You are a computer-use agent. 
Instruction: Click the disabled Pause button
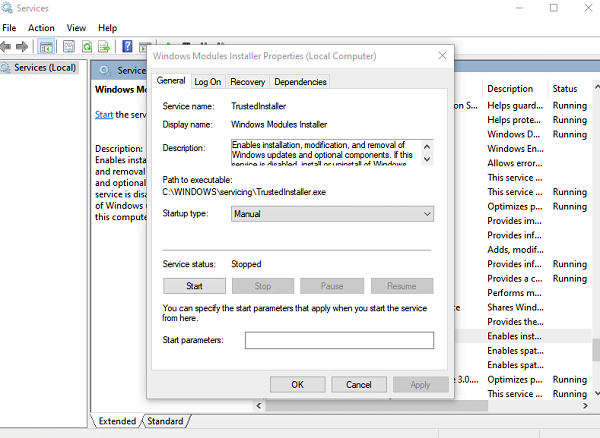(332, 286)
